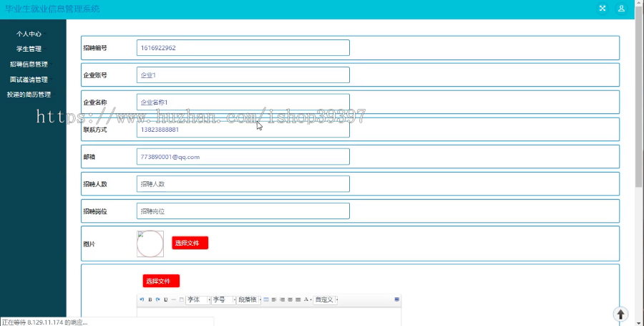Image resolution: width=644 pixels, height=326 pixels.
Task: Open the 段落格 paragraph format dropdown
Action: [x=249, y=299]
